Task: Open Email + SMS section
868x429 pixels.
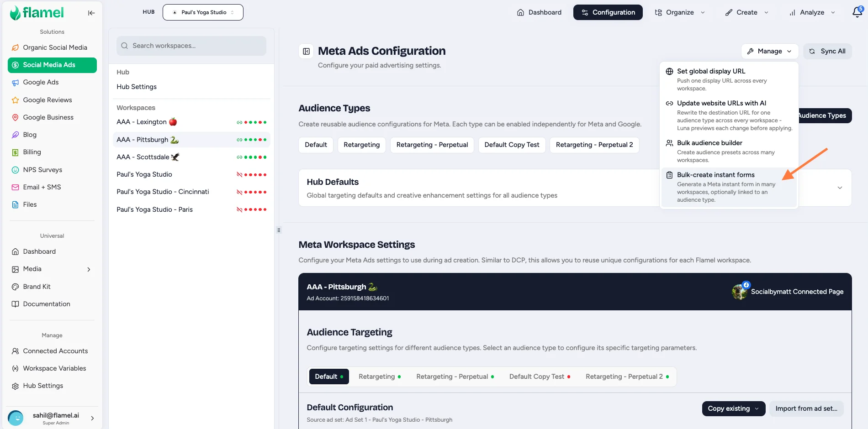Action: click(52, 187)
